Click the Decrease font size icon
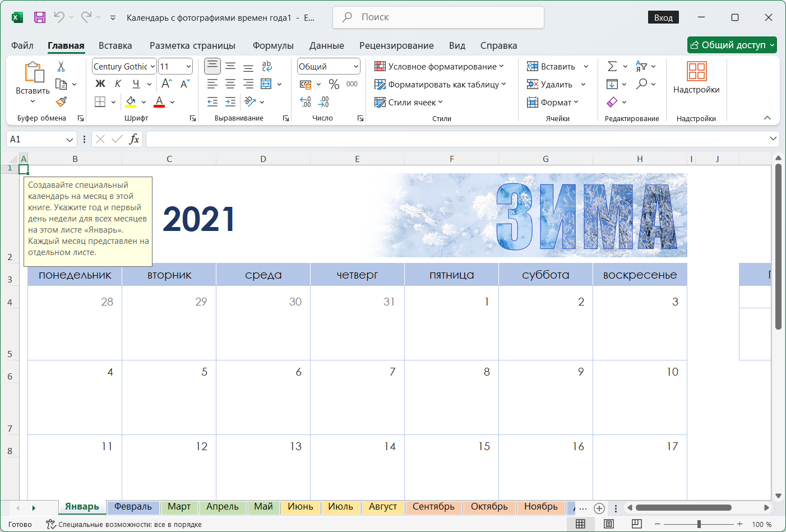The height and width of the screenshot is (532, 786). coord(185,84)
